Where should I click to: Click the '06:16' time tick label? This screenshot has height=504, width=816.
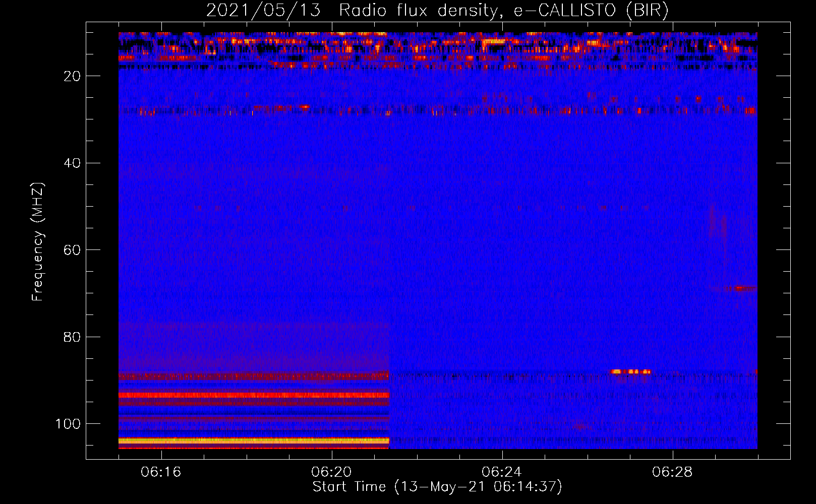click(x=161, y=472)
